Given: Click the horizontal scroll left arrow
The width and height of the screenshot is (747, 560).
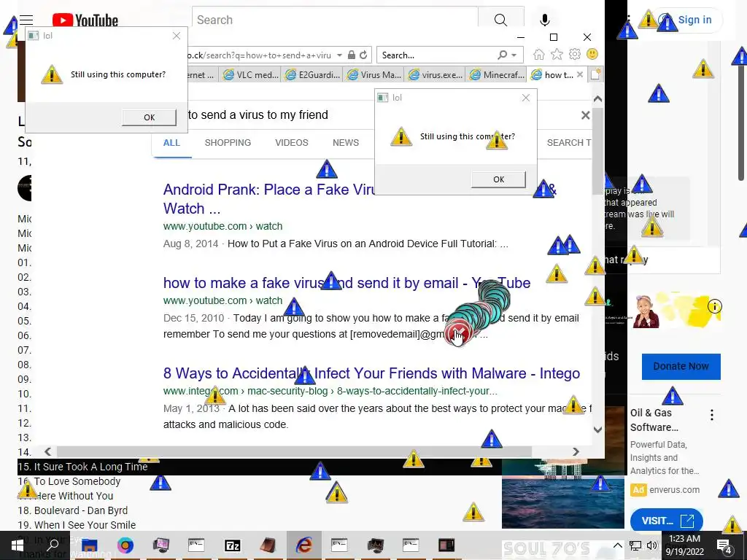Looking at the screenshot, I should pos(47,451).
